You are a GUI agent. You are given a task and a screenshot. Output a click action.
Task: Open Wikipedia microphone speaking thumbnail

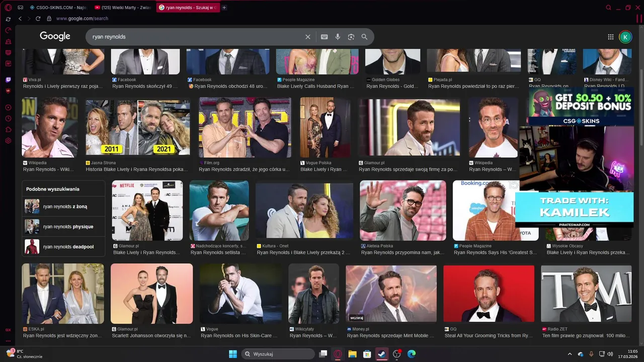[x=50, y=127]
